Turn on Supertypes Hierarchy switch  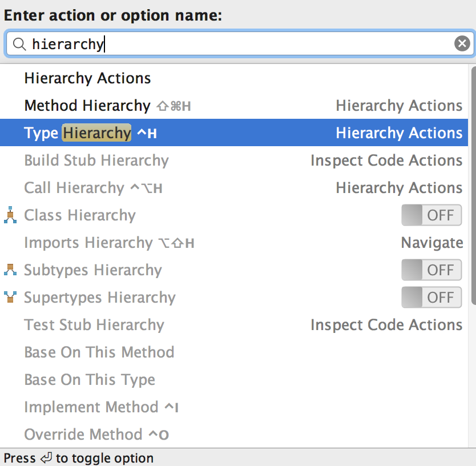coord(431,298)
